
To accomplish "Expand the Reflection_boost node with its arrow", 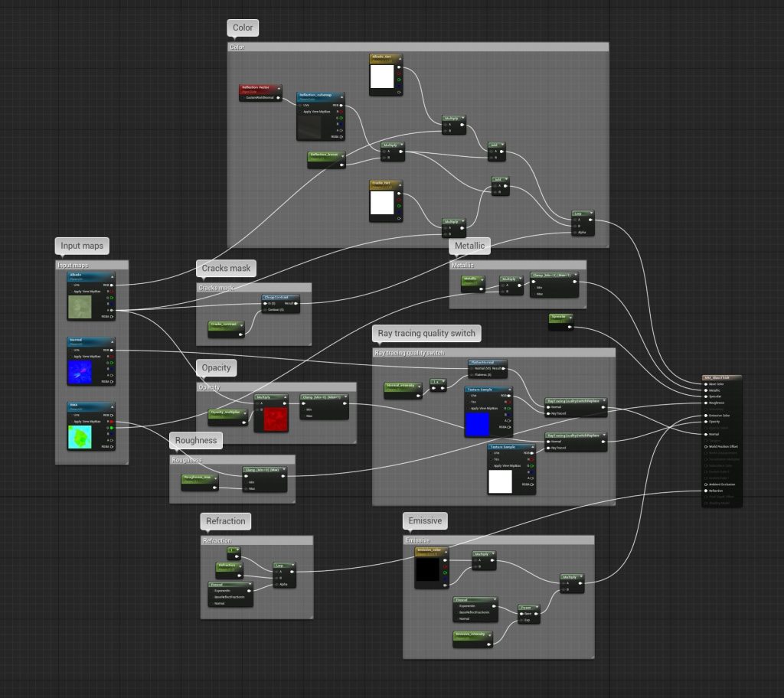I will point(342,156).
